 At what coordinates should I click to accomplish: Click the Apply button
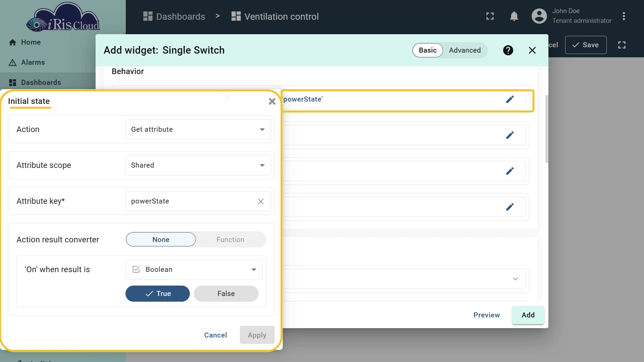click(257, 335)
